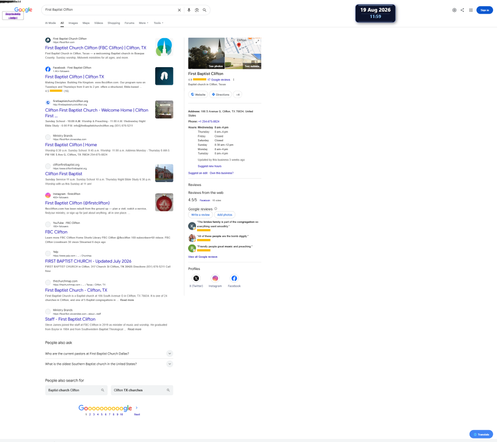The height and width of the screenshot is (442, 500).
Task: Open the Facebook profile icon under Profiles
Action: [x=234, y=278]
